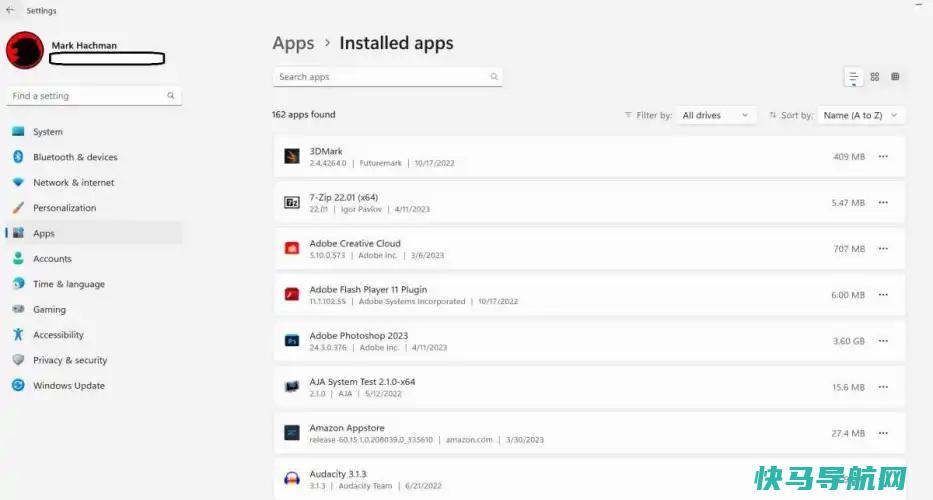Viewport: 933px width, 500px height.
Task: Click the Amazon Appstore icon
Action: [292, 433]
